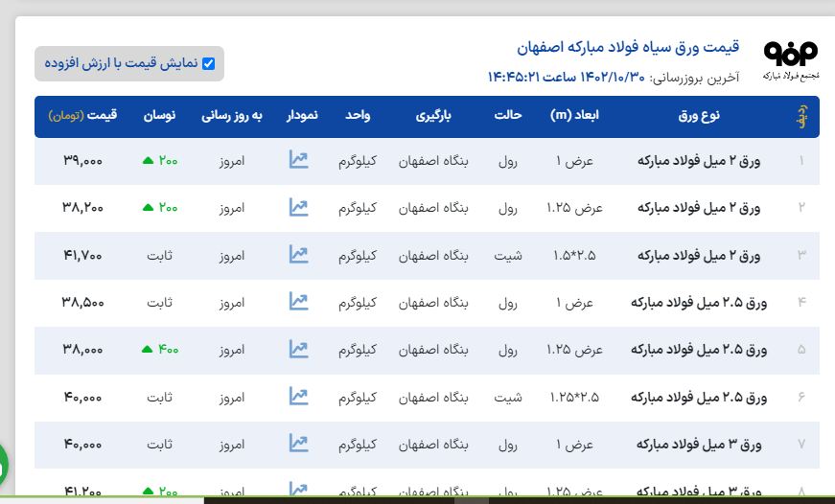The height and width of the screenshot is (504, 835).
Task: Open chart icon for row 6 شیت ۱.۲۵*۲.۵
Action: [298, 396]
